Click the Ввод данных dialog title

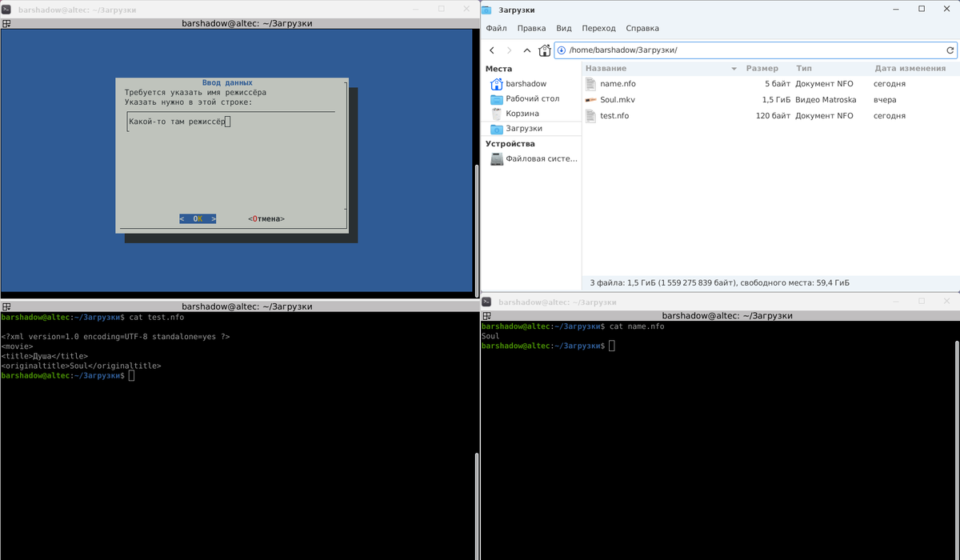click(x=227, y=82)
